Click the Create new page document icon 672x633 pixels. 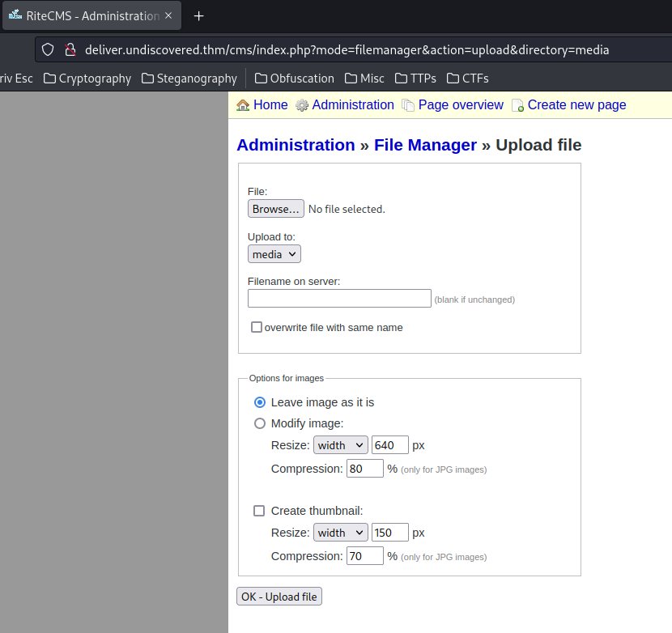517,105
